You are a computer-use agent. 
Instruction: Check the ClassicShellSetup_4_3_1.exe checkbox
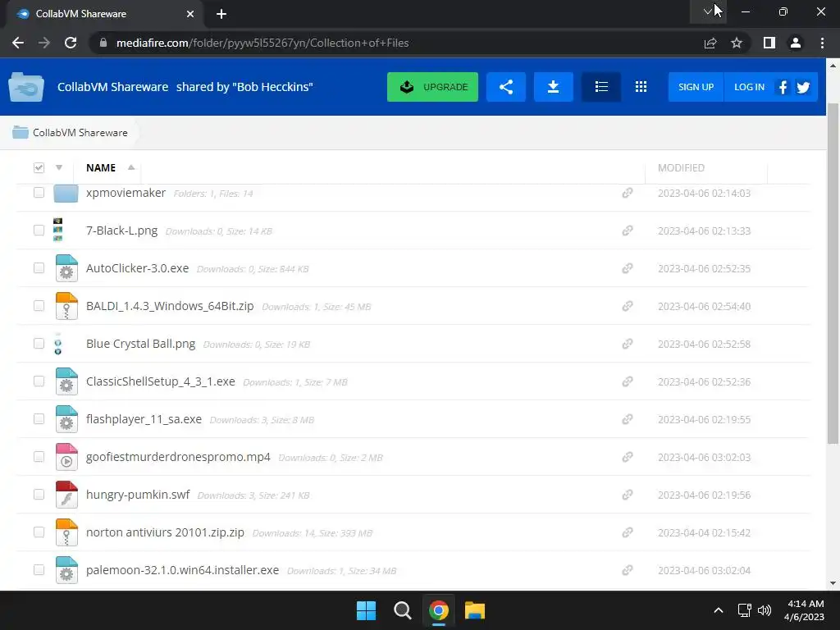[x=39, y=381]
